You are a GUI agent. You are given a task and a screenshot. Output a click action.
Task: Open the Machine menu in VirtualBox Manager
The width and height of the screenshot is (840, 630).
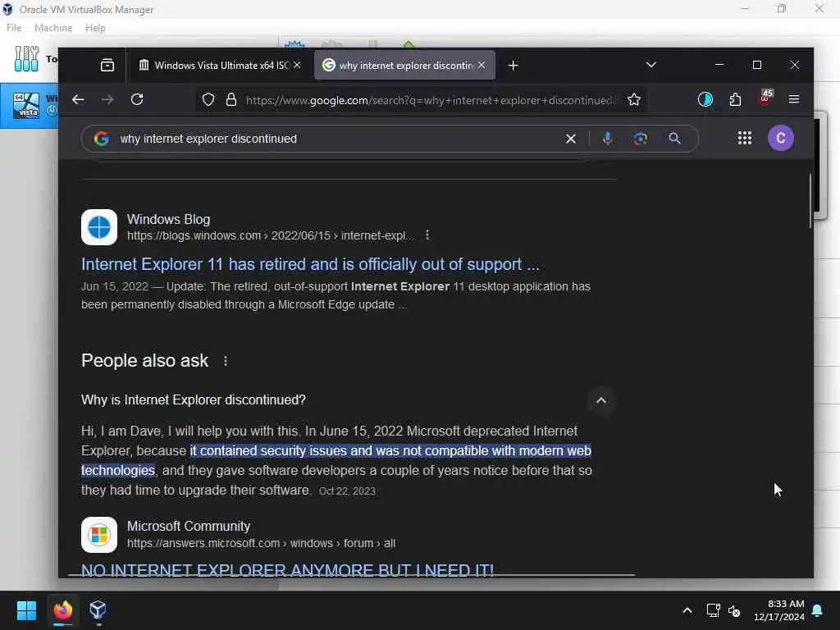point(53,28)
